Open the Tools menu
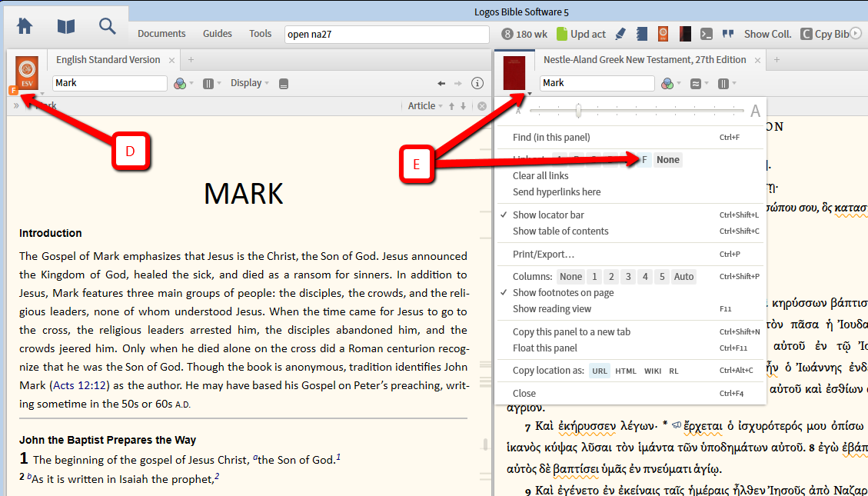868x496 pixels. (260, 34)
